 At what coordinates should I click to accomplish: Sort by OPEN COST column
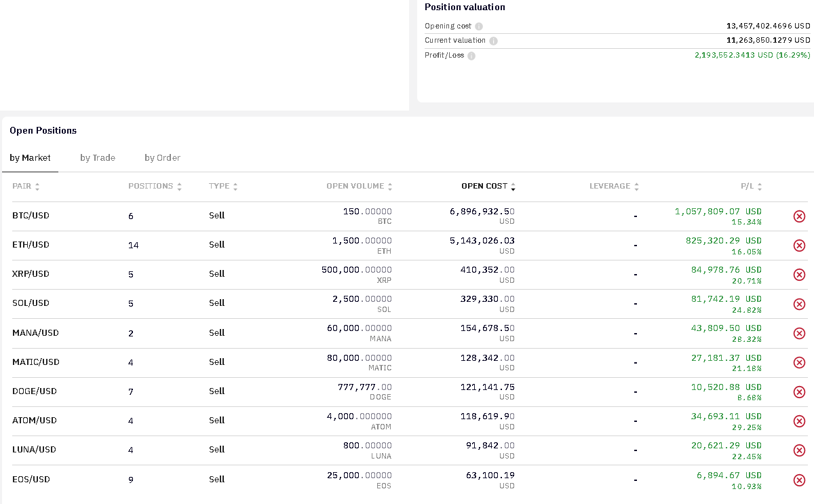[x=488, y=186]
